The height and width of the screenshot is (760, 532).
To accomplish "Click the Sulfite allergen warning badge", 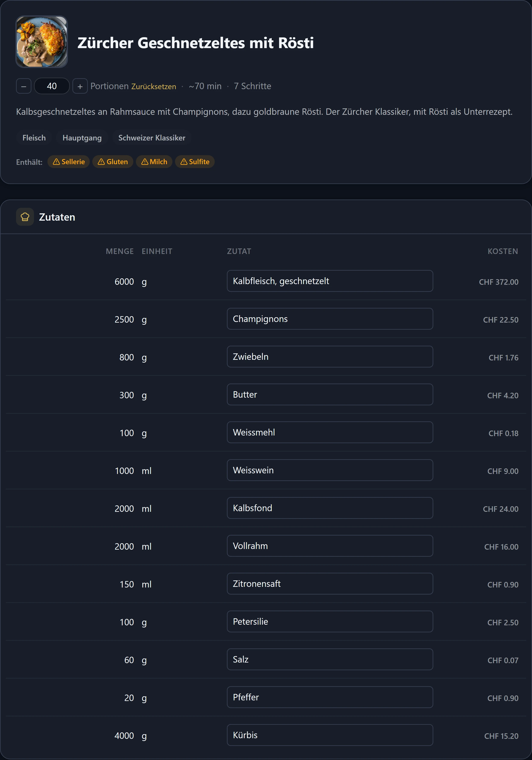I will coord(195,162).
